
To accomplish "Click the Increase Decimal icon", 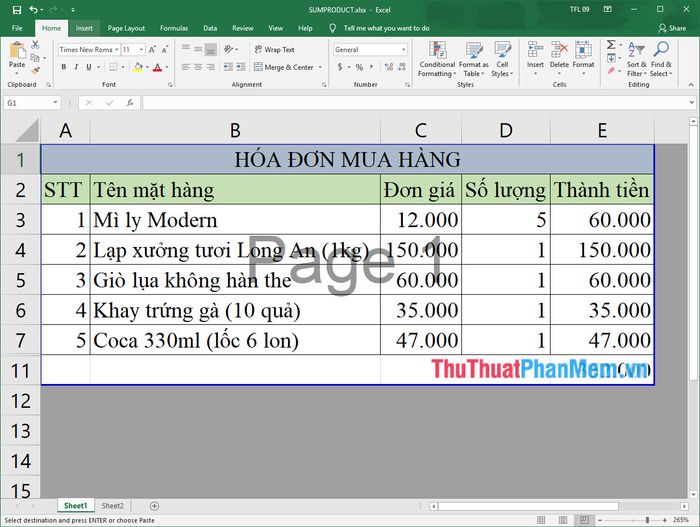I will (389, 67).
